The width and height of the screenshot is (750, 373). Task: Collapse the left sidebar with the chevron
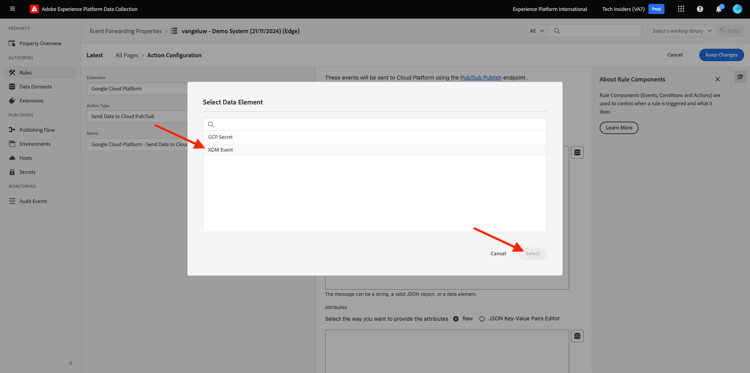(71, 363)
